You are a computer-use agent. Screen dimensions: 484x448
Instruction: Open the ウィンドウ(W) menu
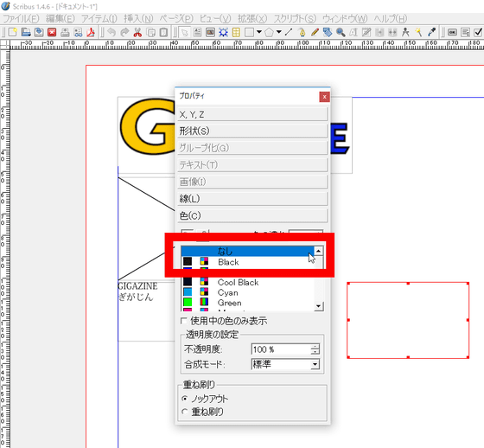click(x=345, y=19)
